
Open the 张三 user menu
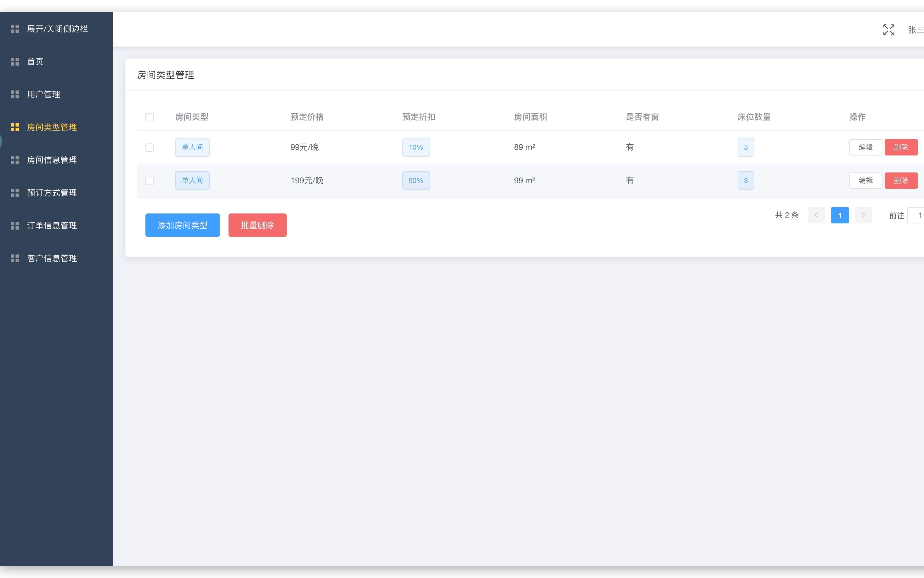(916, 30)
